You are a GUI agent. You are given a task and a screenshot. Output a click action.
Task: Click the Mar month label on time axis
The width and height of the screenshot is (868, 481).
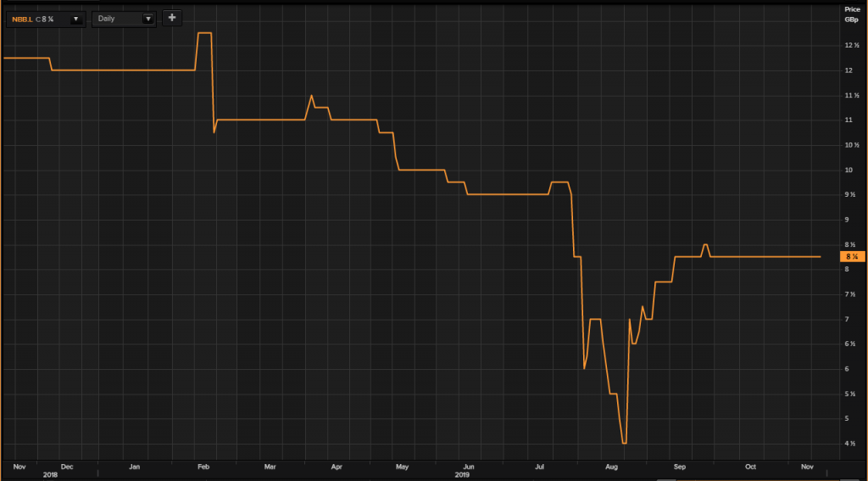tap(270, 467)
